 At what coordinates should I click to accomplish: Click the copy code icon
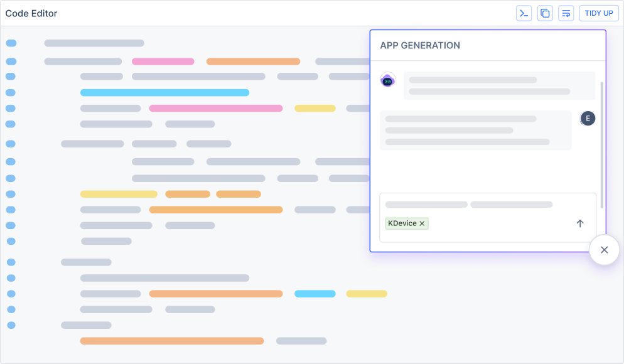545,13
